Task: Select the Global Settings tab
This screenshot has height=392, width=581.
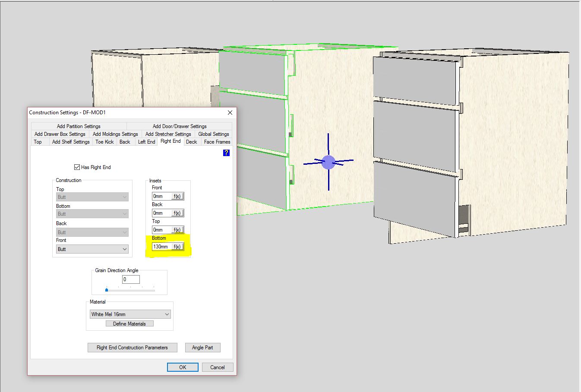Action: tap(213, 134)
